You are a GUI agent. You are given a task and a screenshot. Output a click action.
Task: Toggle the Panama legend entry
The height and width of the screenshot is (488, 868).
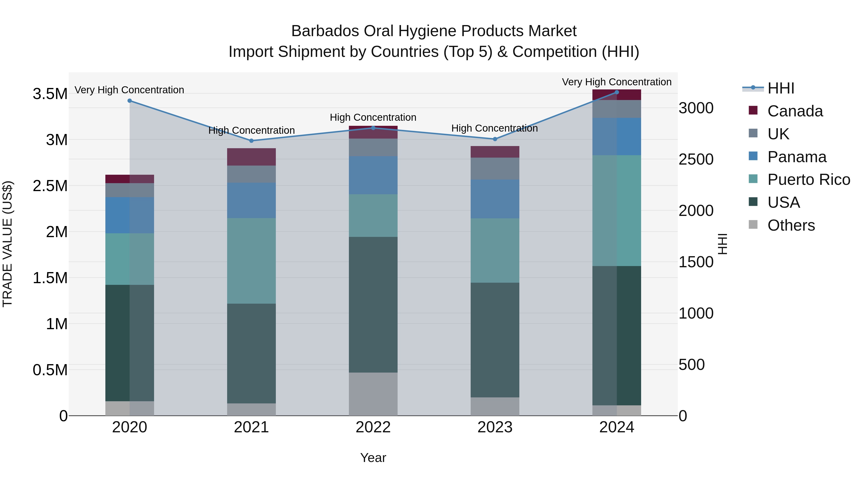pos(787,157)
